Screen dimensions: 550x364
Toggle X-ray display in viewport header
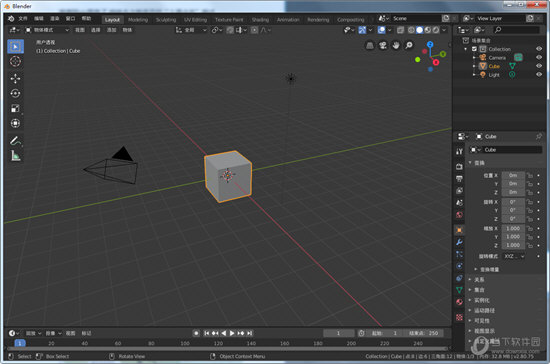tap(400, 30)
